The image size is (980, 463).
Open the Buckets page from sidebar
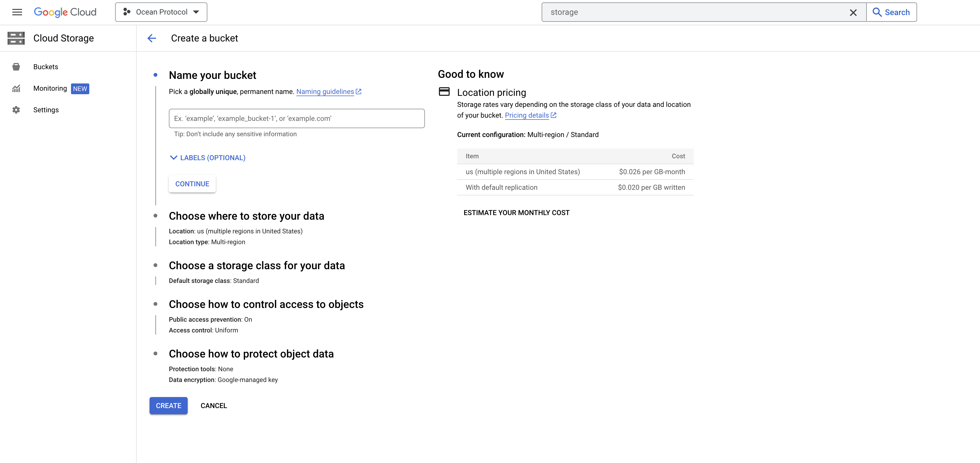46,67
